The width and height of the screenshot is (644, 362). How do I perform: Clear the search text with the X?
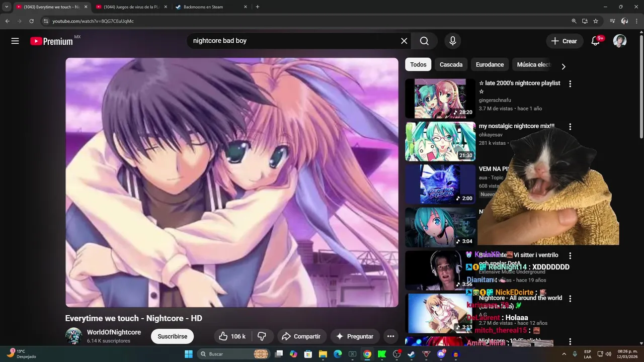404,41
